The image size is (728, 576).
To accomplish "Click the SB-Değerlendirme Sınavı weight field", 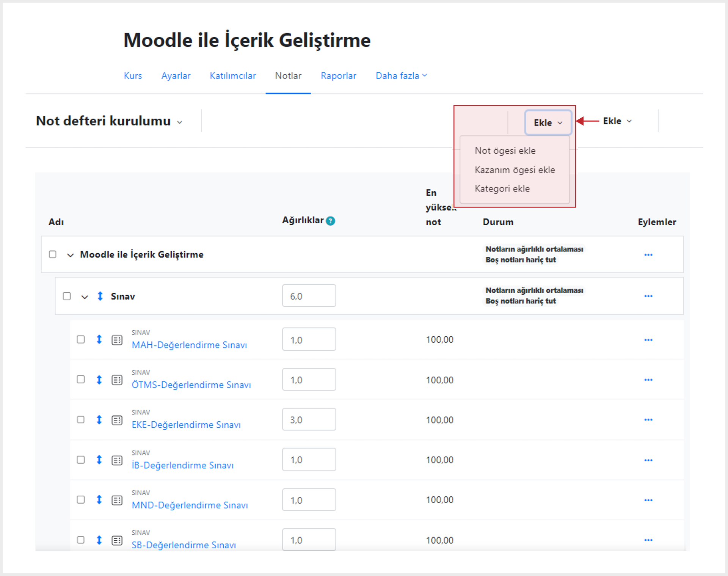I will [309, 540].
